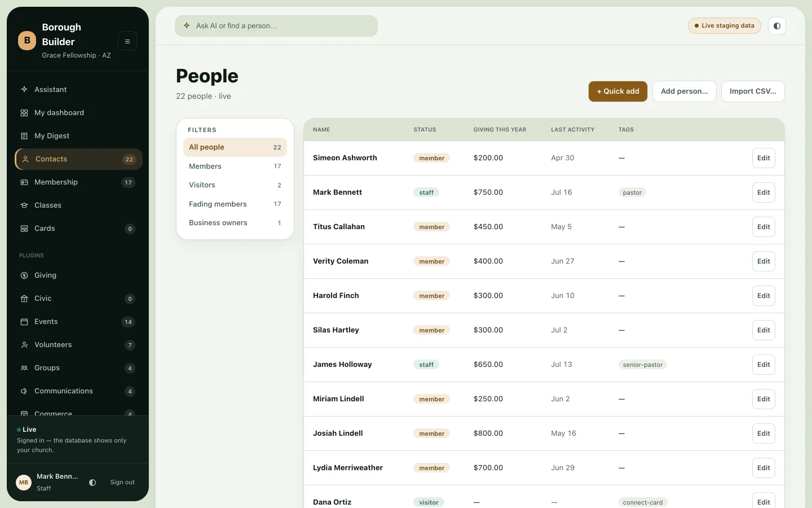Edit James Holloway's record

click(x=764, y=365)
